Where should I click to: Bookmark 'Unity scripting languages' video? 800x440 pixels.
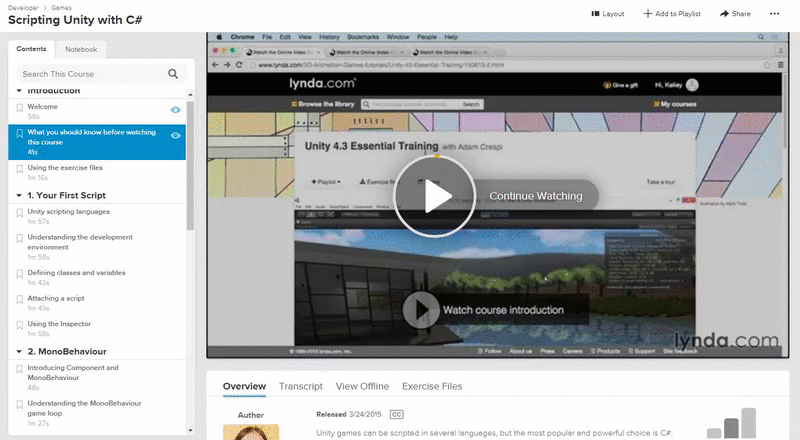click(19, 212)
